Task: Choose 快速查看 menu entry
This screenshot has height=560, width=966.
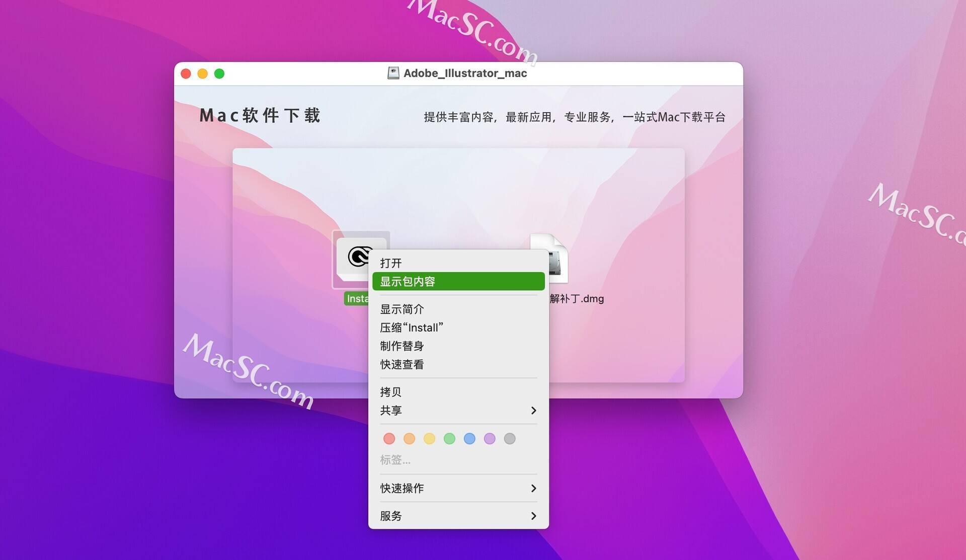Action: point(458,364)
